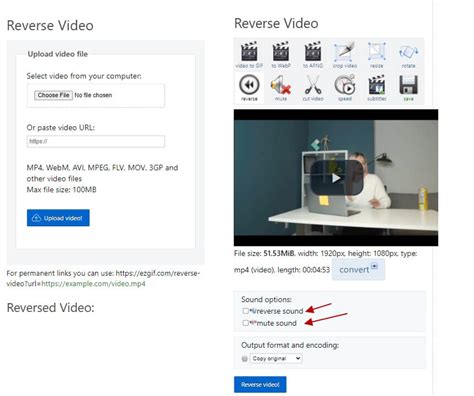Open the mute video tool

tap(281, 88)
